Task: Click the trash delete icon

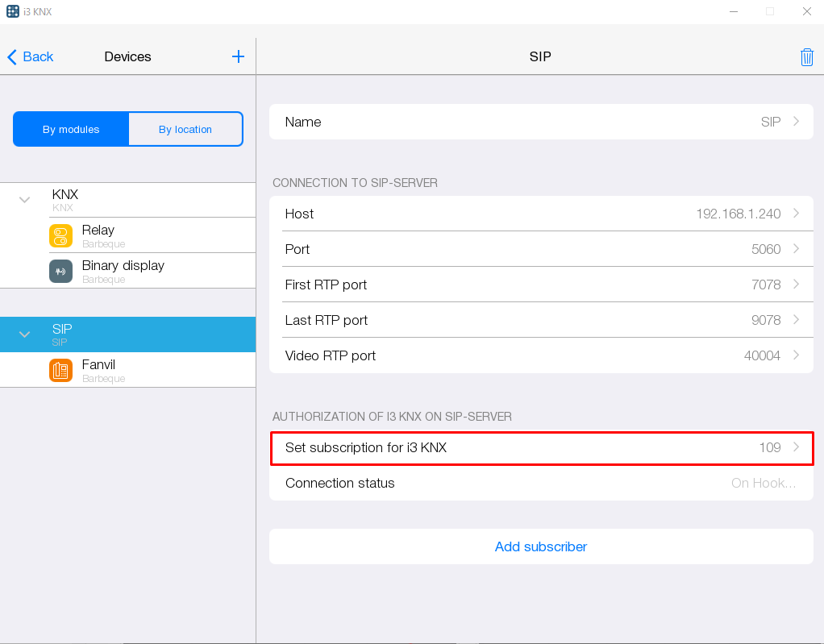Action: click(x=806, y=56)
